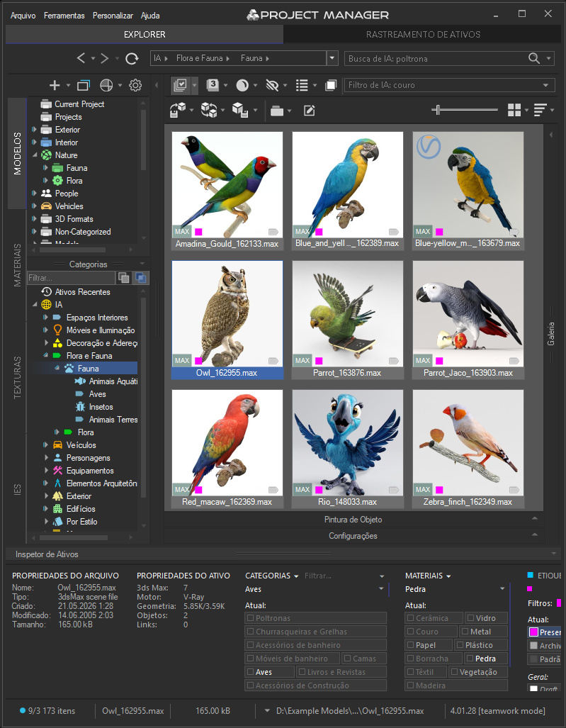
Task: Open the Ajuda menu
Action: click(x=150, y=16)
